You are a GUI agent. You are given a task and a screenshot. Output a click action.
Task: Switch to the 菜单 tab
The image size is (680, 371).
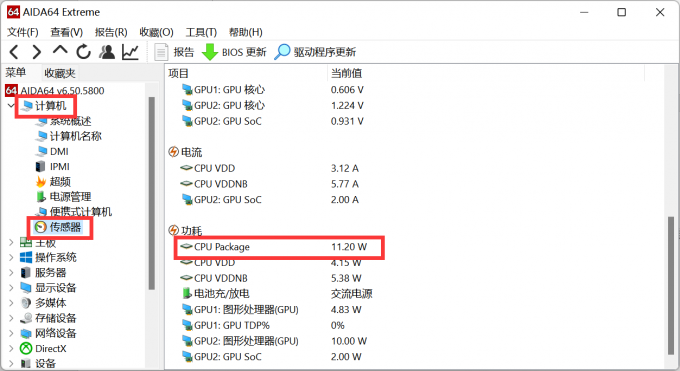pyautogui.click(x=16, y=72)
